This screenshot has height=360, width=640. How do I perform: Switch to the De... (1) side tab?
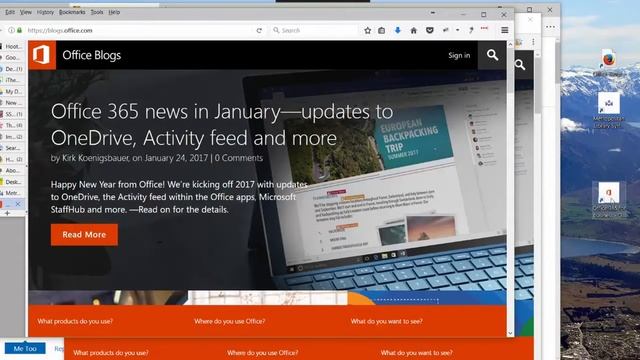[12, 69]
